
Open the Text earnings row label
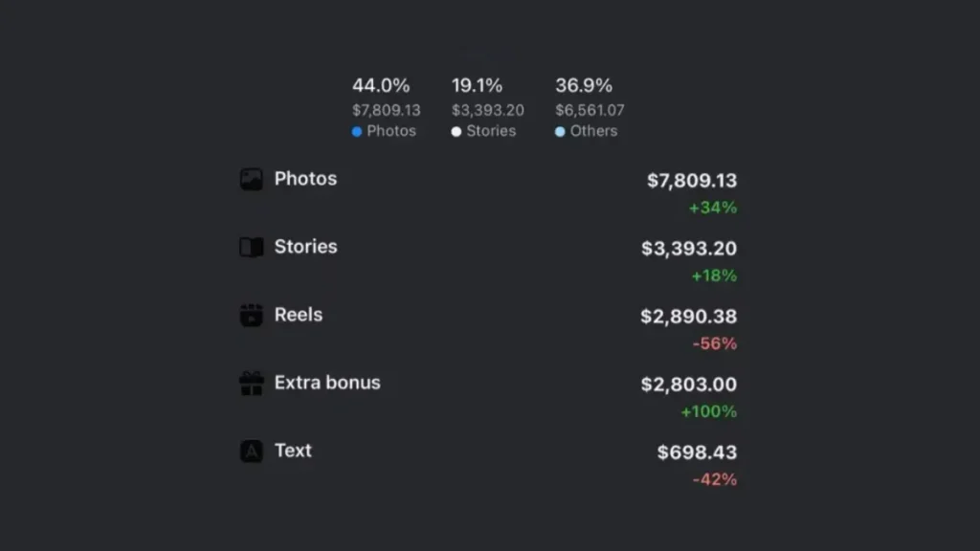pos(293,451)
